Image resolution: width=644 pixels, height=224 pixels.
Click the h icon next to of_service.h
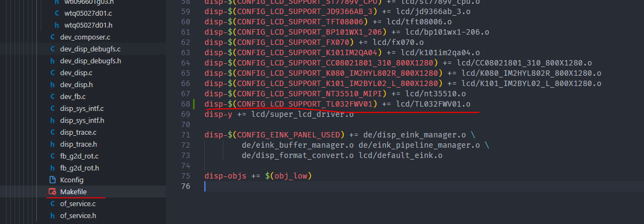pyautogui.click(x=53, y=215)
